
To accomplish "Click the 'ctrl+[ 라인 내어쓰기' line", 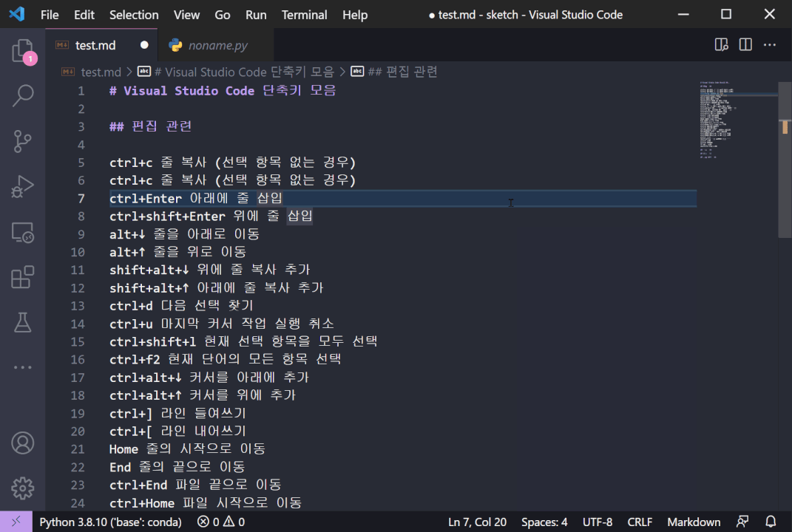I will click(x=177, y=431).
